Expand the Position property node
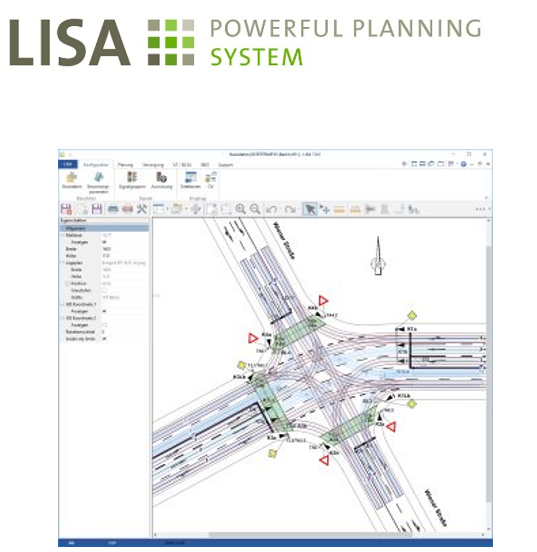Screen dimensions: 537x552 click(x=67, y=283)
